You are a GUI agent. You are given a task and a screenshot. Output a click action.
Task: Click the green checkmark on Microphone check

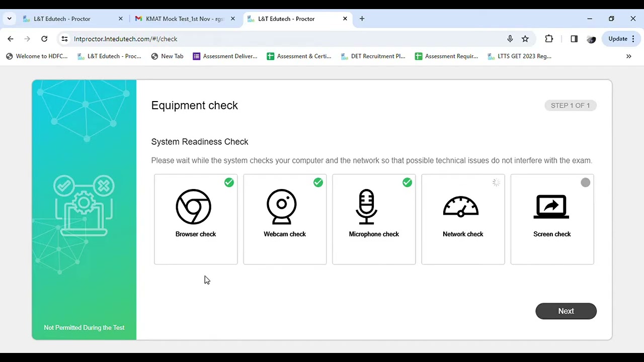[x=407, y=183]
